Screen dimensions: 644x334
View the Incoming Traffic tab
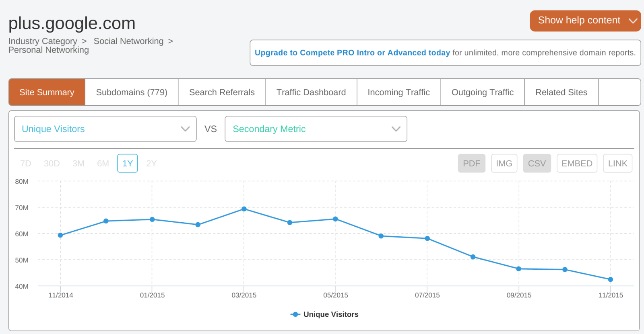pos(398,92)
